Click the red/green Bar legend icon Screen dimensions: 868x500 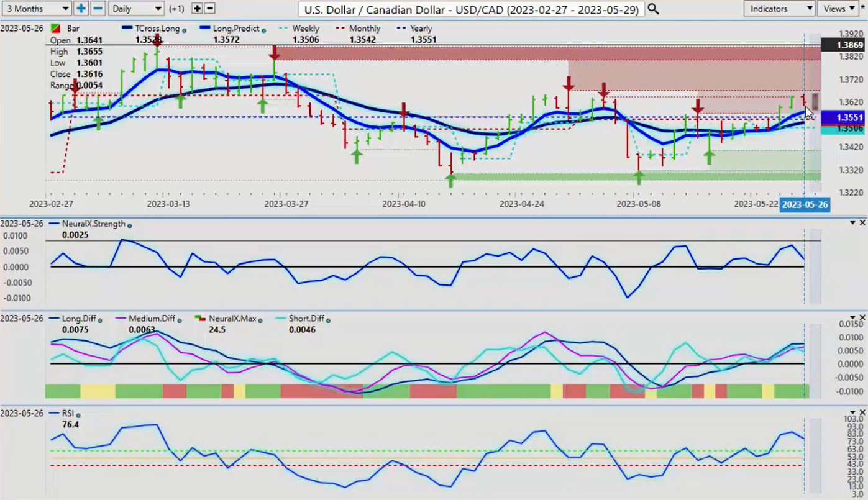(x=55, y=29)
